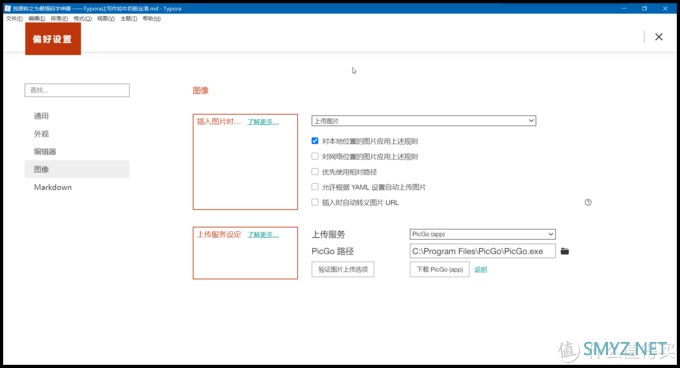Switch to 通用 settings section

point(77,116)
